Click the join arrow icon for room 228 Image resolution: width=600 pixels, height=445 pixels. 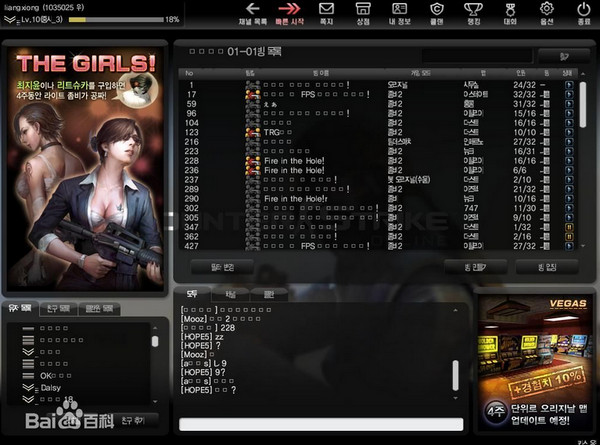[x=569, y=161]
